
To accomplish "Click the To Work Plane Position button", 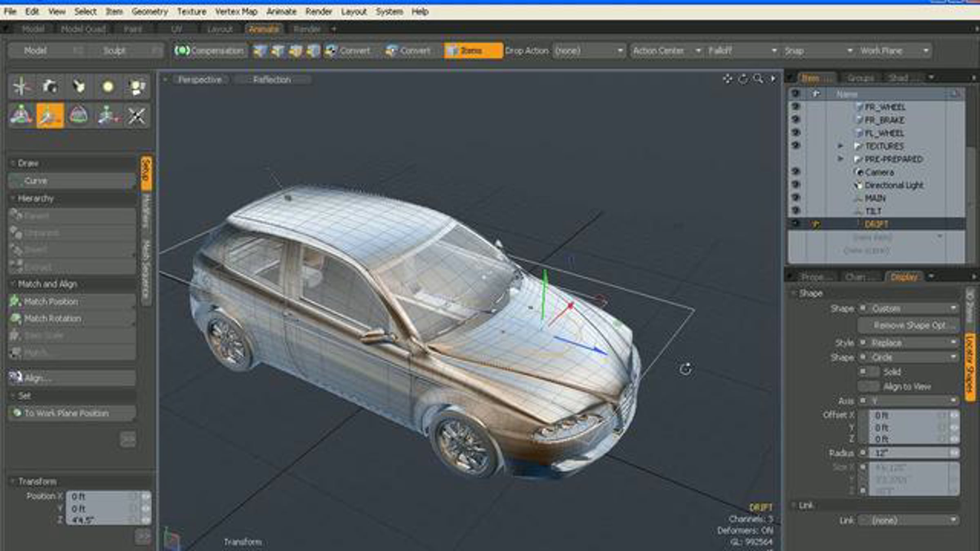I will pyautogui.click(x=72, y=413).
